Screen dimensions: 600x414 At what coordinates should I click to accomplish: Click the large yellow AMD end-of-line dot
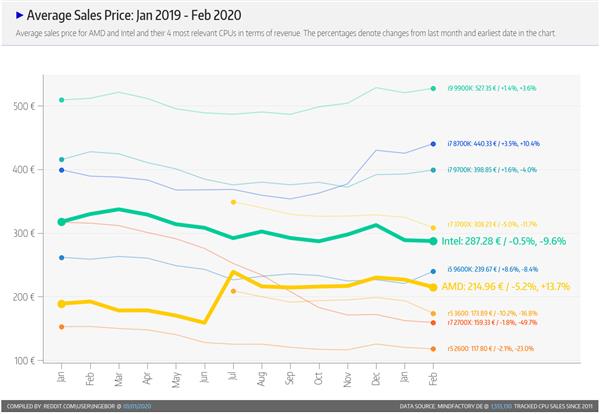[x=433, y=287]
